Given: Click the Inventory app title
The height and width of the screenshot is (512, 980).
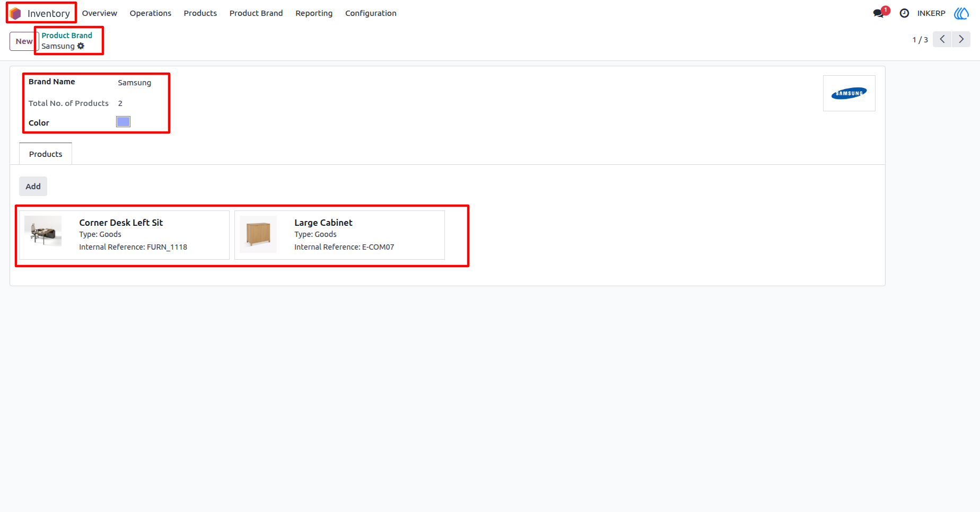Looking at the screenshot, I should (49, 13).
